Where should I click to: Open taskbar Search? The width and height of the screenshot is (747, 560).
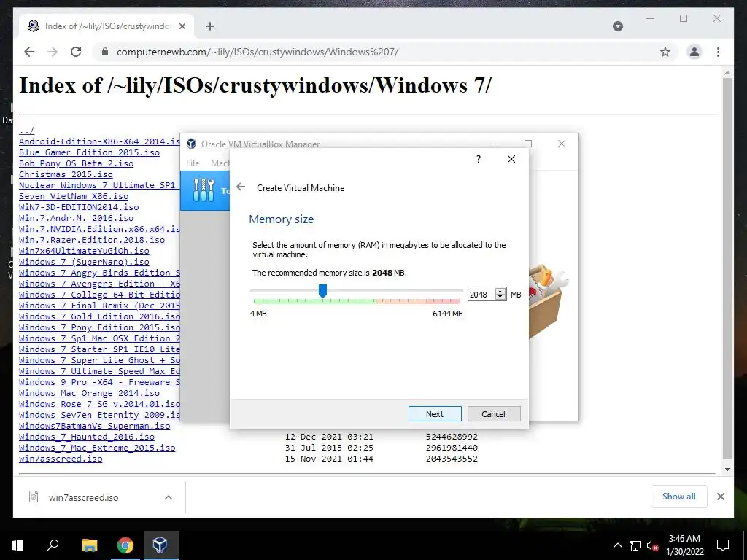tap(53, 545)
